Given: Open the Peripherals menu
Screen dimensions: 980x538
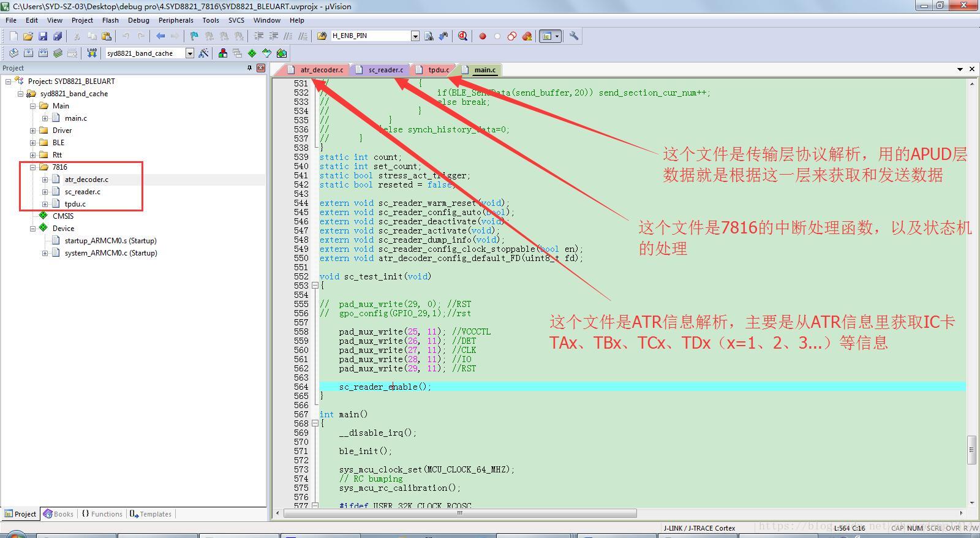Looking at the screenshot, I should pos(176,20).
